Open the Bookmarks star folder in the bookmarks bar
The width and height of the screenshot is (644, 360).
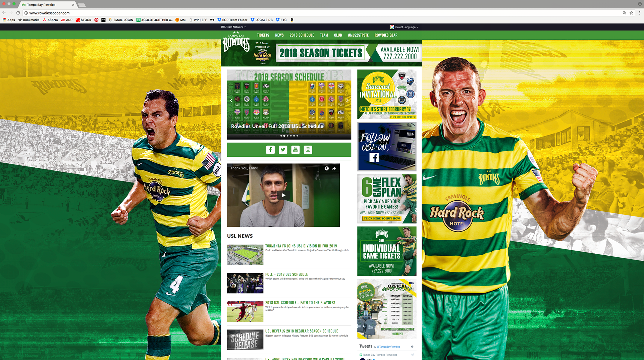[x=29, y=20]
